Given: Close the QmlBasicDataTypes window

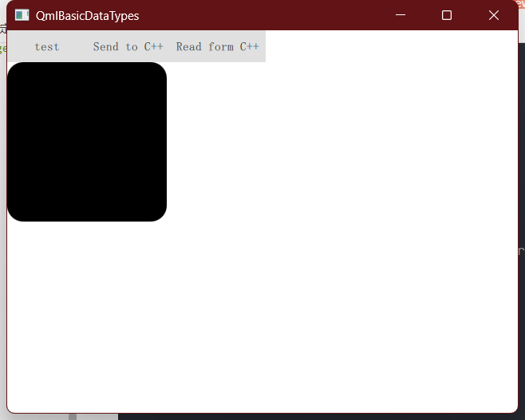Looking at the screenshot, I should point(494,15).
